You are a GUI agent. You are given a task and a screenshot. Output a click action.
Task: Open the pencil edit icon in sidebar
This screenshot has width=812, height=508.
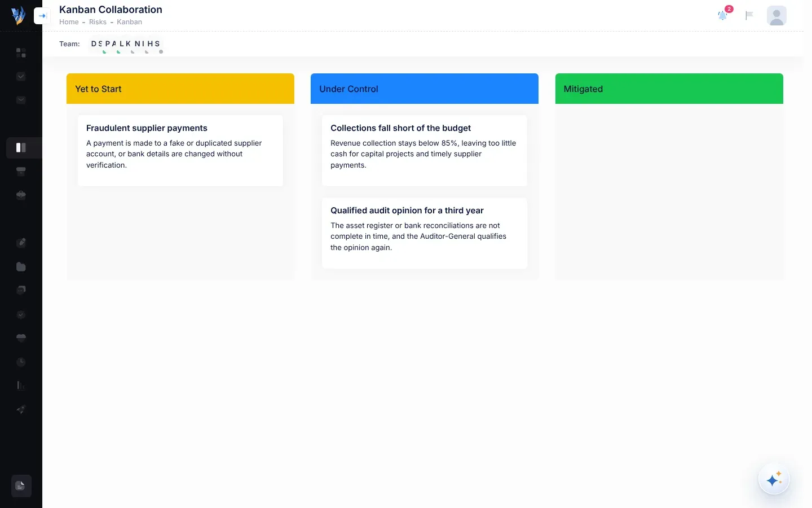(x=21, y=243)
